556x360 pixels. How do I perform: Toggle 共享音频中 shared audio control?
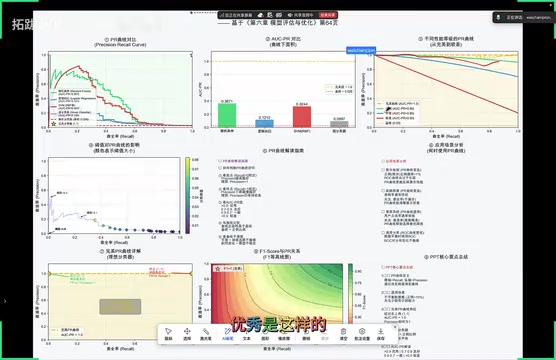[x=300, y=15]
